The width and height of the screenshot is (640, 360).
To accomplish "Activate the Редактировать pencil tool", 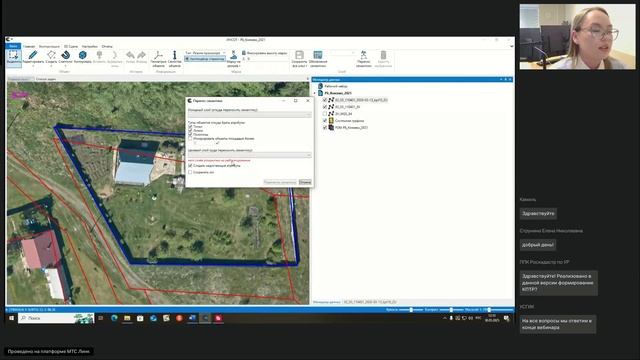I will (x=33, y=58).
